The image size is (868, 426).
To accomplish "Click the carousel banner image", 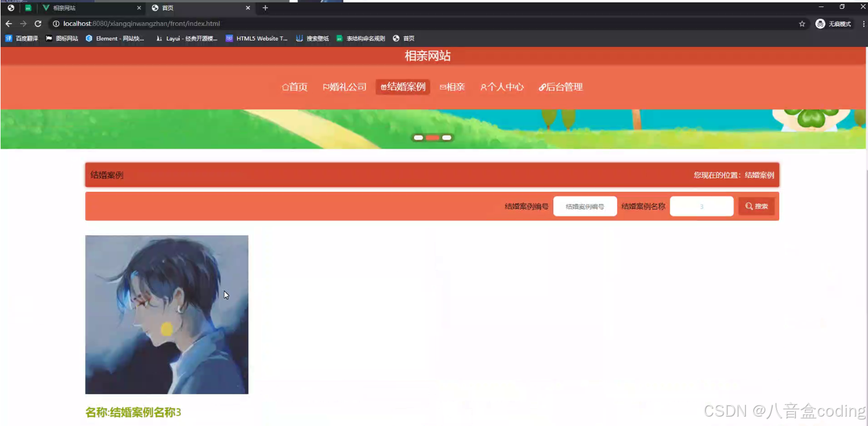I will tap(433, 129).
